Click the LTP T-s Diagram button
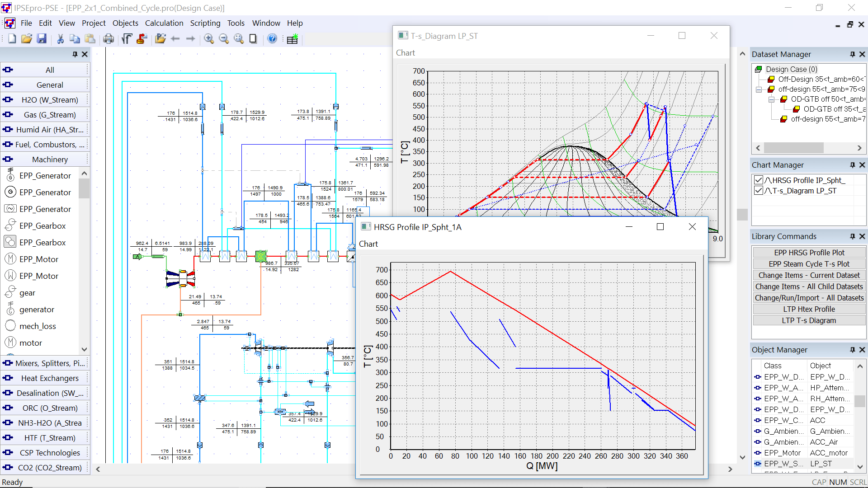 pyautogui.click(x=809, y=320)
